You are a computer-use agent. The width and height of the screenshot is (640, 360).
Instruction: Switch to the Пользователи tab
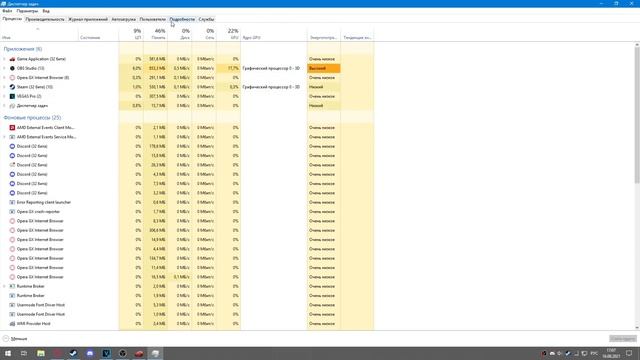(x=152, y=19)
